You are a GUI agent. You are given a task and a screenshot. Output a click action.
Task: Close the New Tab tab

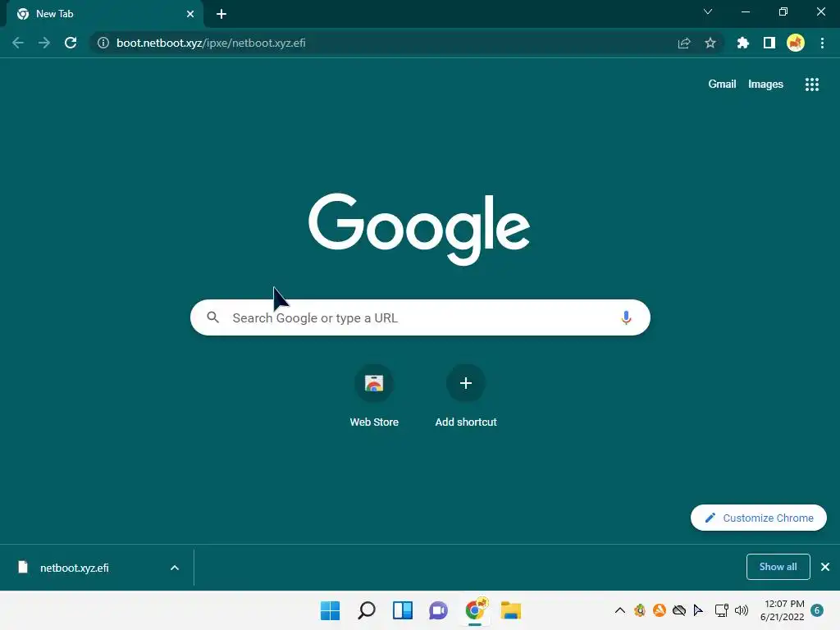190,14
